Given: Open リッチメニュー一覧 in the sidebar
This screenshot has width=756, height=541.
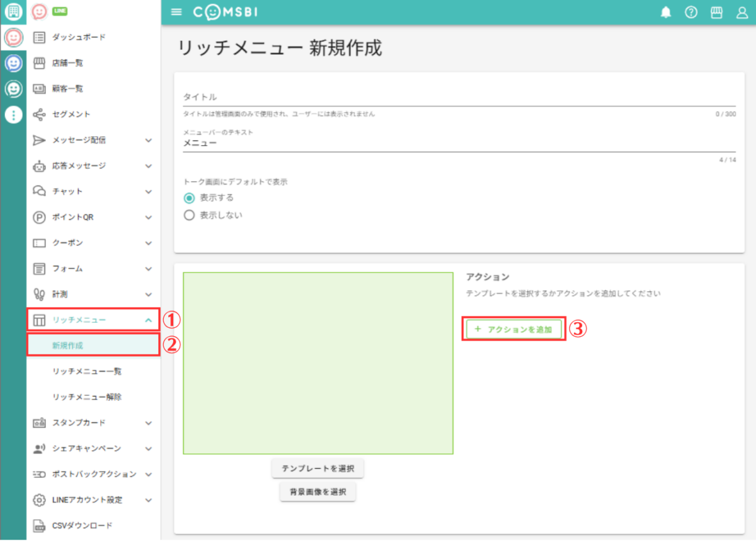Looking at the screenshot, I should [x=87, y=371].
